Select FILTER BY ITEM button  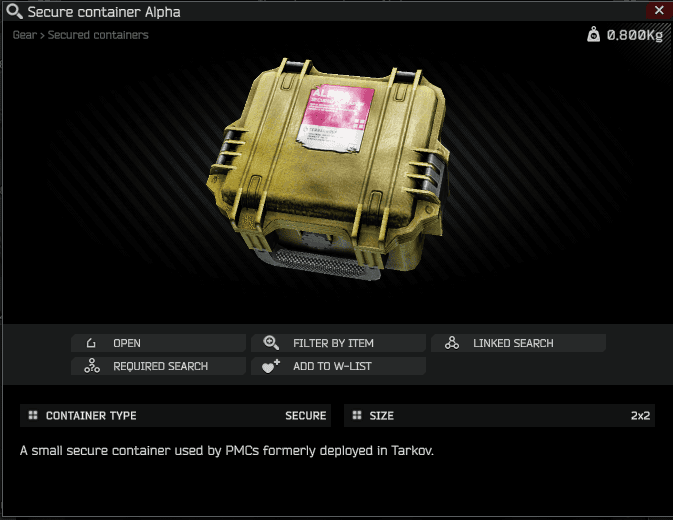pyautogui.click(x=338, y=343)
